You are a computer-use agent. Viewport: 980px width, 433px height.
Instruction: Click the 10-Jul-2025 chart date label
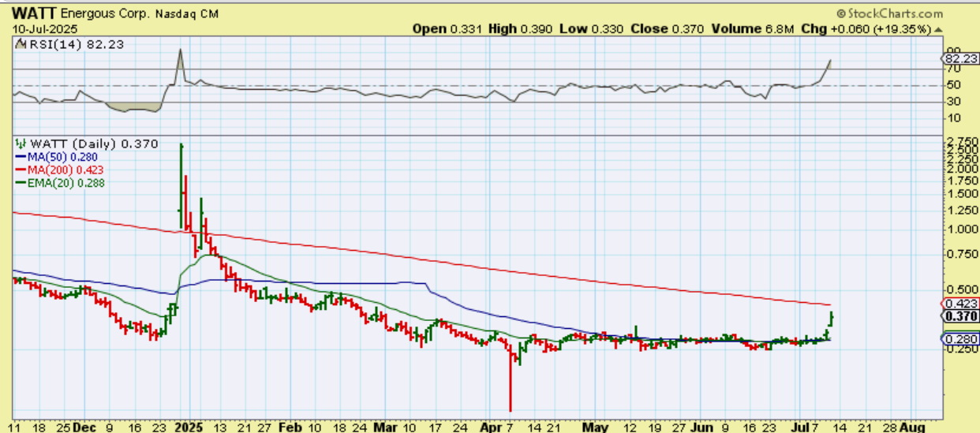39,28
